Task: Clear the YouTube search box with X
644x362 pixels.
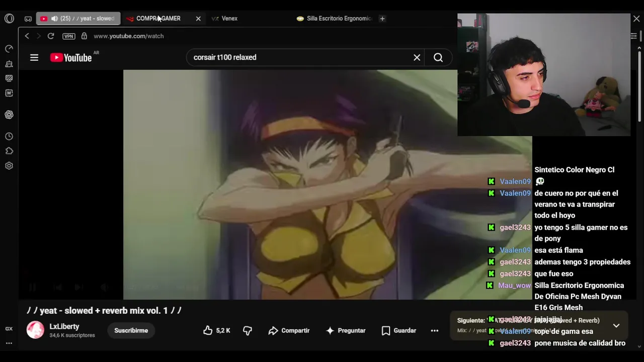Action: tap(417, 57)
